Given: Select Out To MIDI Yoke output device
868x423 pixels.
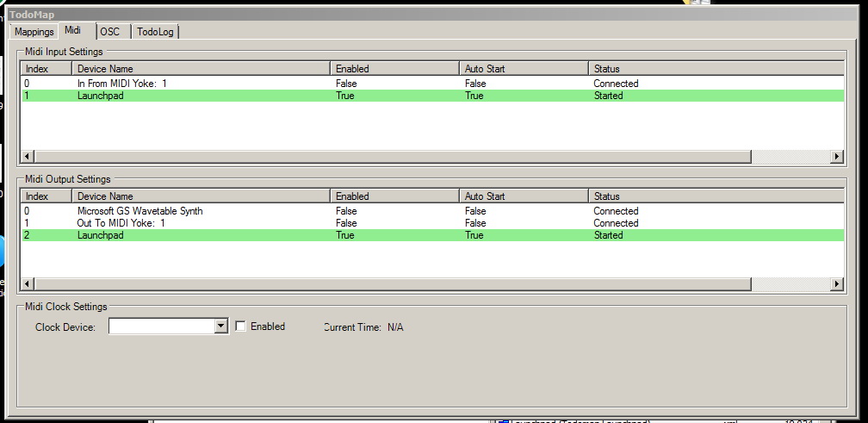Looking at the screenshot, I should tap(121, 223).
